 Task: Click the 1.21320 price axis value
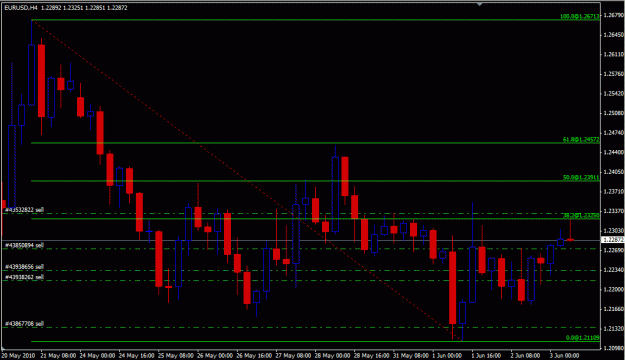pyautogui.click(x=614, y=329)
